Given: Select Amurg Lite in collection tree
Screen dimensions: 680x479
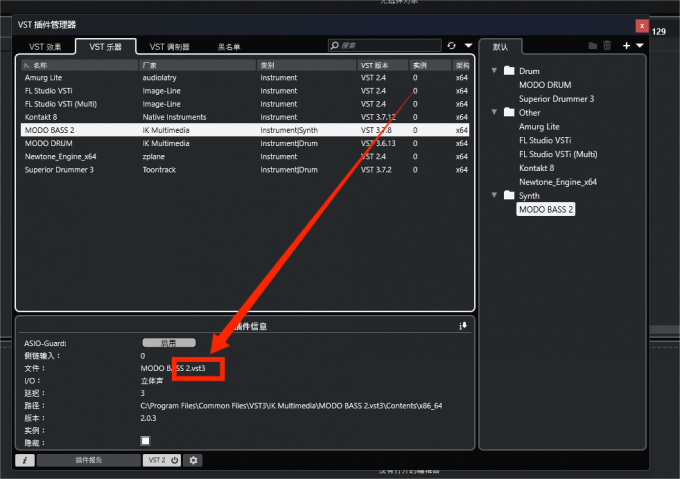Looking at the screenshot, I should pos(539,127).
